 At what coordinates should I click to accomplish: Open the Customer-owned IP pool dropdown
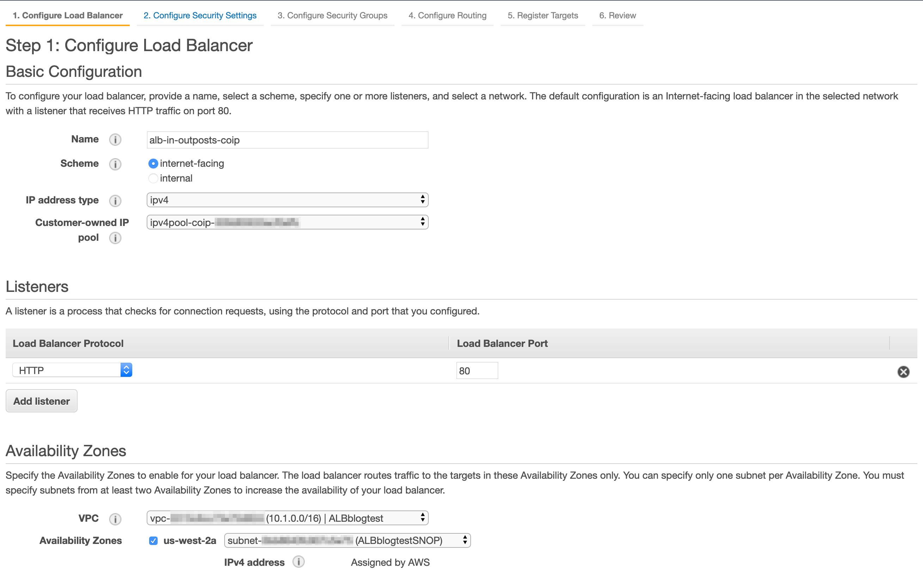(287, 222)
